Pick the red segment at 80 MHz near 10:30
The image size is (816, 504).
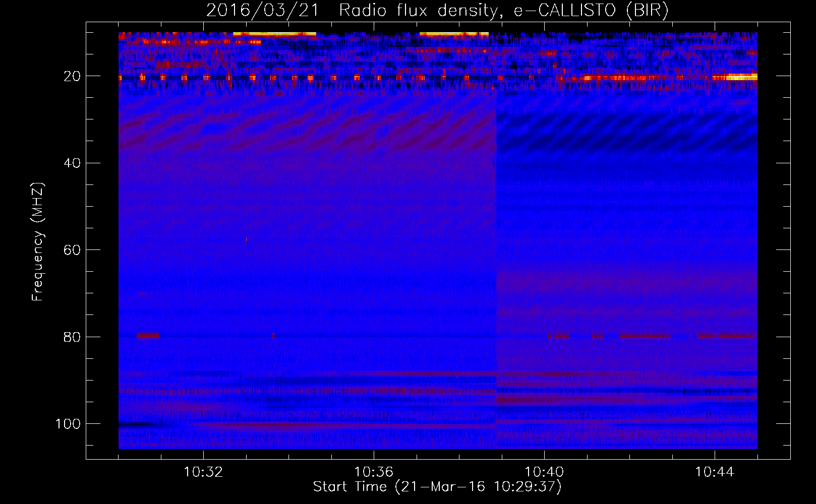click(x=148, y=335)
